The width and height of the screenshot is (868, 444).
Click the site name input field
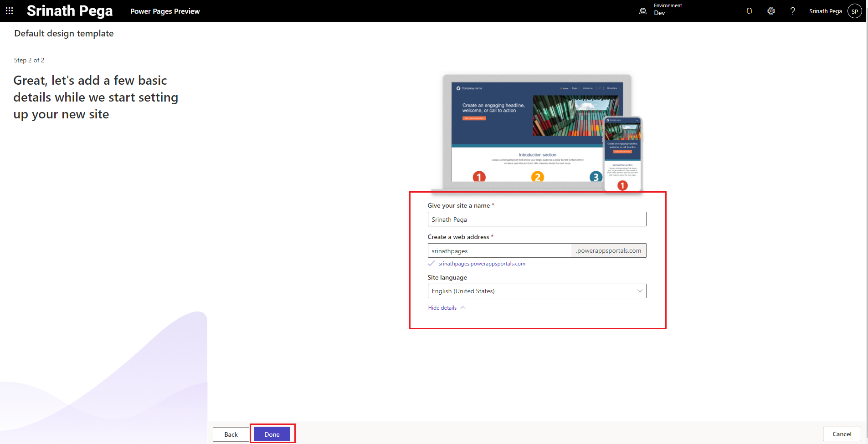pyautogui.click(x=537, y=219)
